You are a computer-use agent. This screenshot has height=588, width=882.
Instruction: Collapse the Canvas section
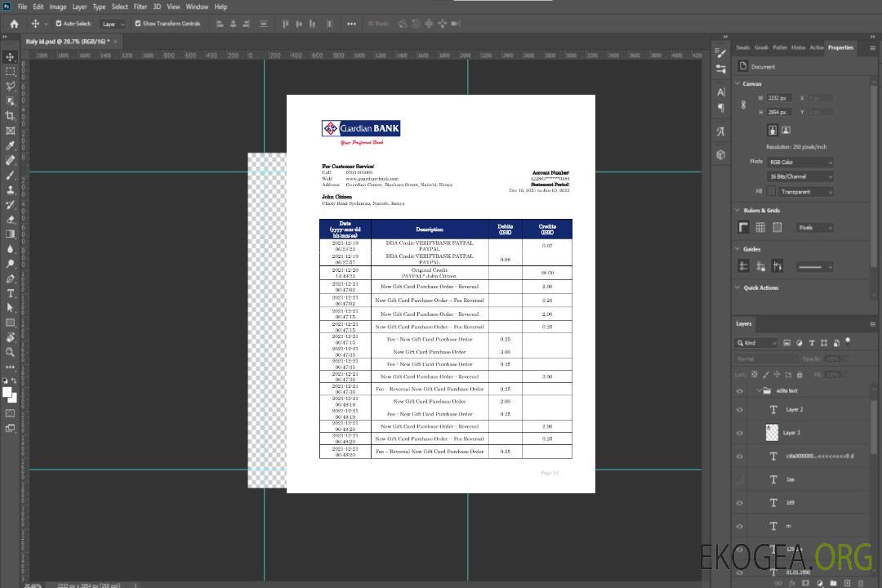coord(738,83)
